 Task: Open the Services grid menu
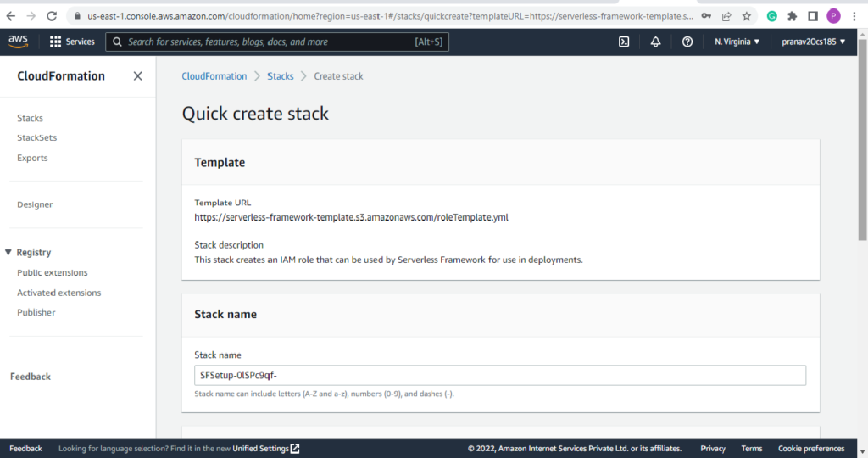55,42
